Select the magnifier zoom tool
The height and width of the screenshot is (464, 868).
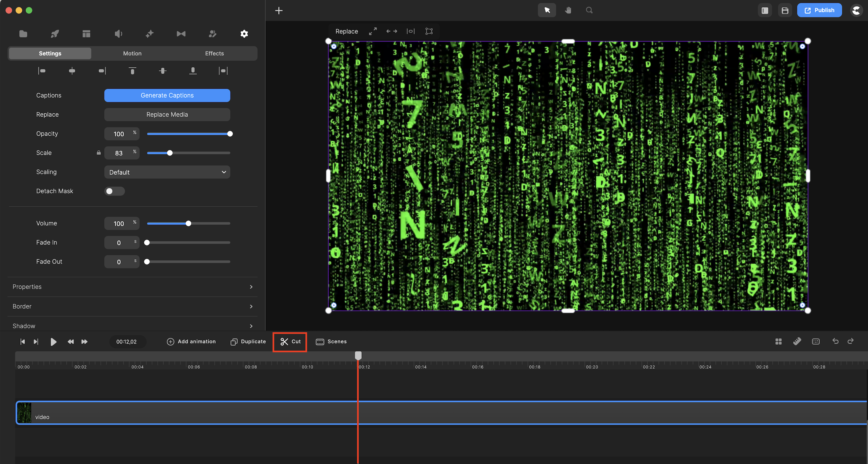(x=589, y=10)
